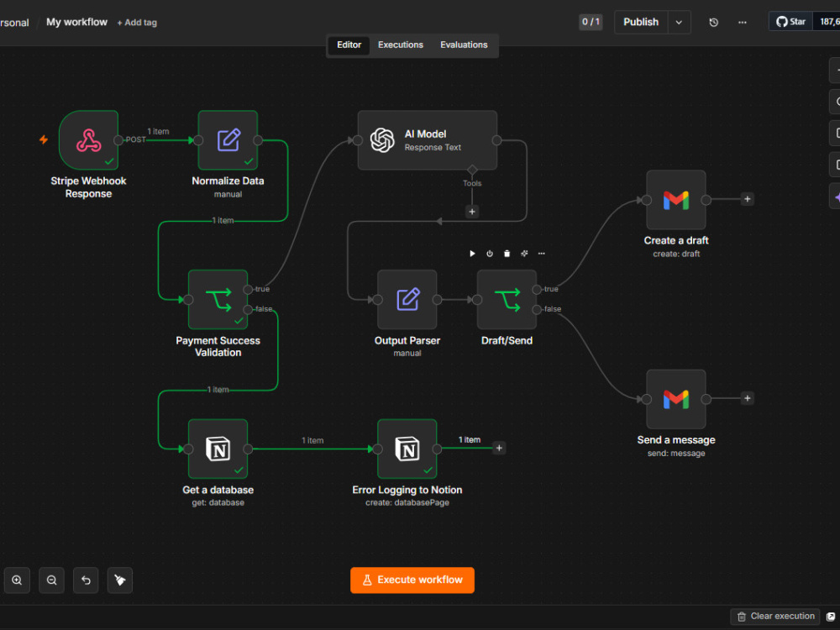Publish the workflow
Image resolution: width=840 pixels, height=630 pixels.
click(x=641, y=23)
